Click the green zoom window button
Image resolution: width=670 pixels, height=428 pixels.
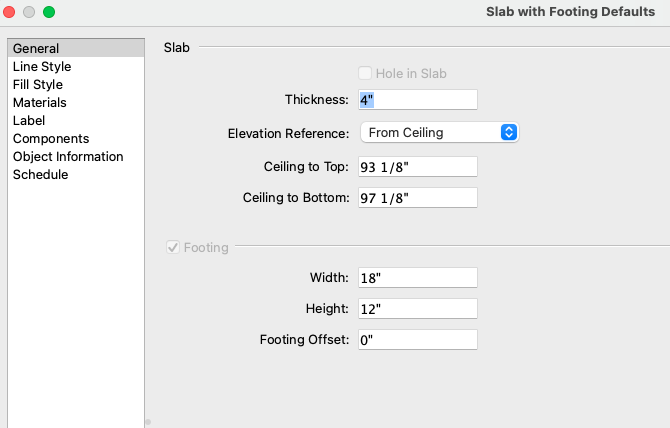(48, 12)
